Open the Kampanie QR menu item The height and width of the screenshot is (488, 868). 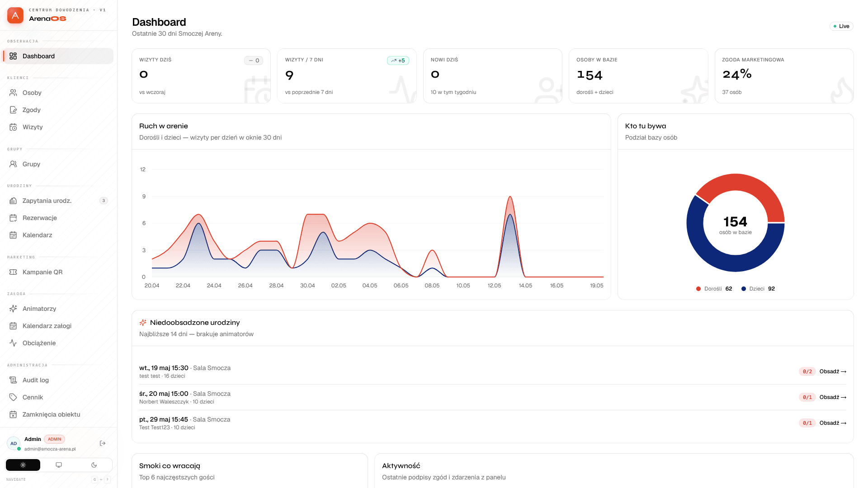coord(58,272)
